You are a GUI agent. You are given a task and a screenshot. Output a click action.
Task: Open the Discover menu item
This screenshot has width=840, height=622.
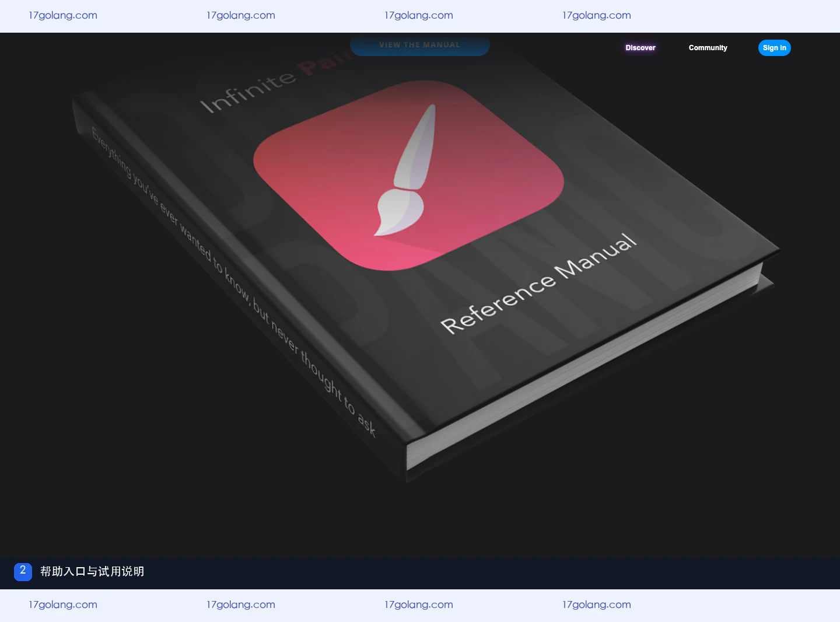[x=640, y=48]
